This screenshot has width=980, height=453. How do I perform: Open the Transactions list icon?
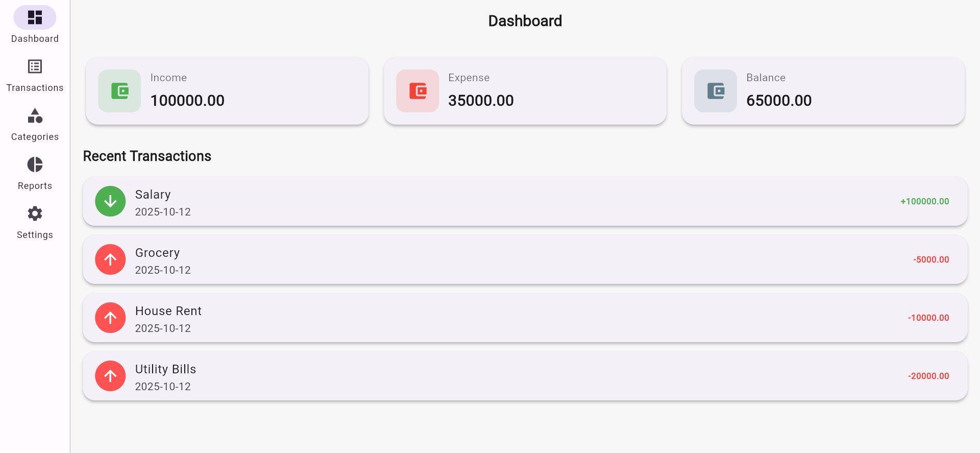tap(35, 66)
